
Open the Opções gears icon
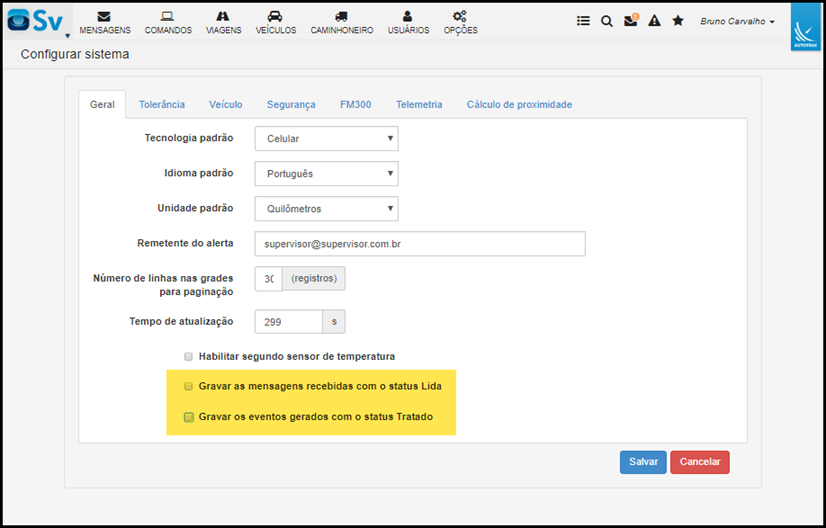pos(460,17)
